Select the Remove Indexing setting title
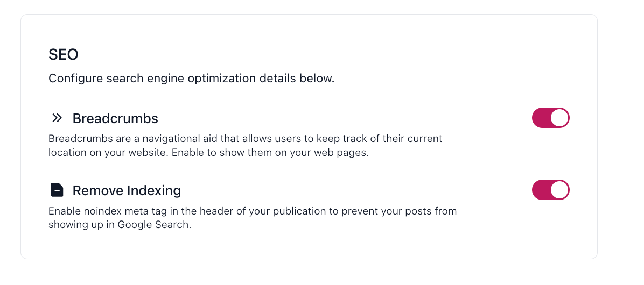This screenshot has width=644, height=285. (x=127, y=190)
